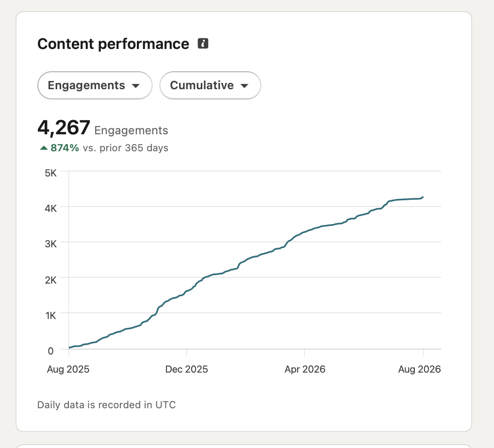Image resolution: width=494 pixels, height=448 pixels.
Task: Open the Cumulative view dropdown
Action: click(x=210, y=85)
